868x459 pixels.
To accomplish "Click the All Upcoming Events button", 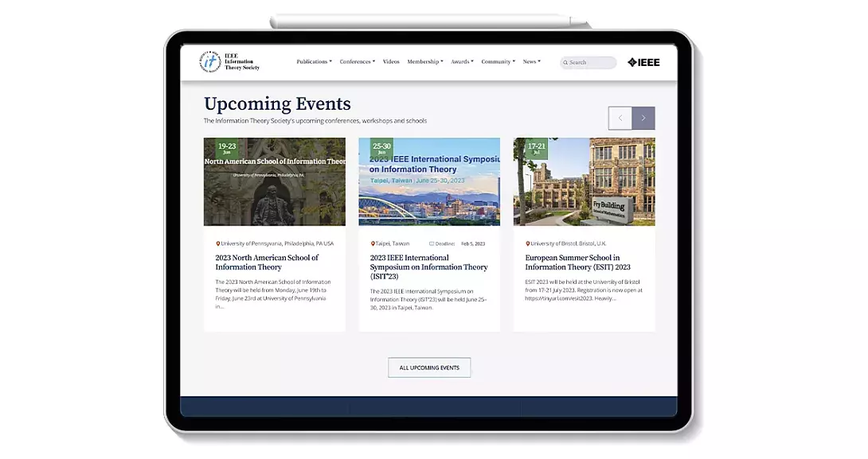I will pyautogui.click(x=429, y=368).
